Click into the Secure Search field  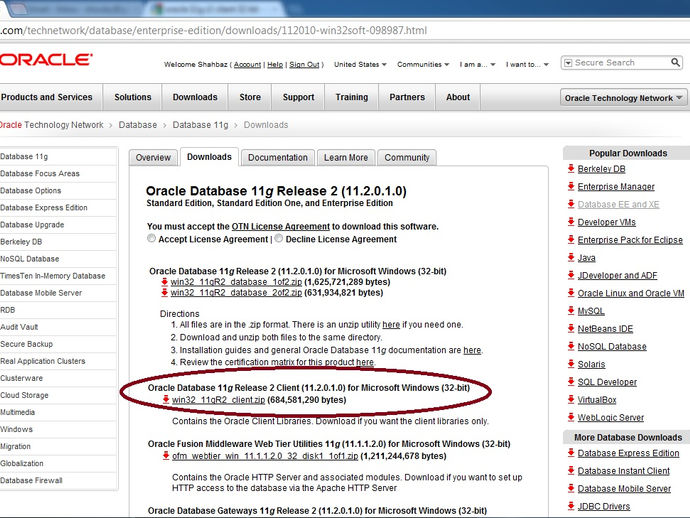(x=621, y=63)
